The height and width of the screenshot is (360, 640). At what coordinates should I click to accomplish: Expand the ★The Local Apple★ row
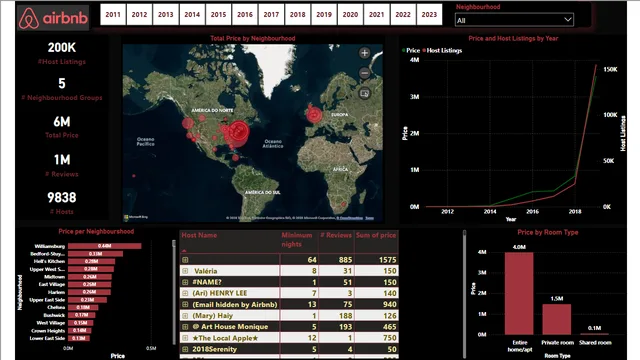[185, 338]
